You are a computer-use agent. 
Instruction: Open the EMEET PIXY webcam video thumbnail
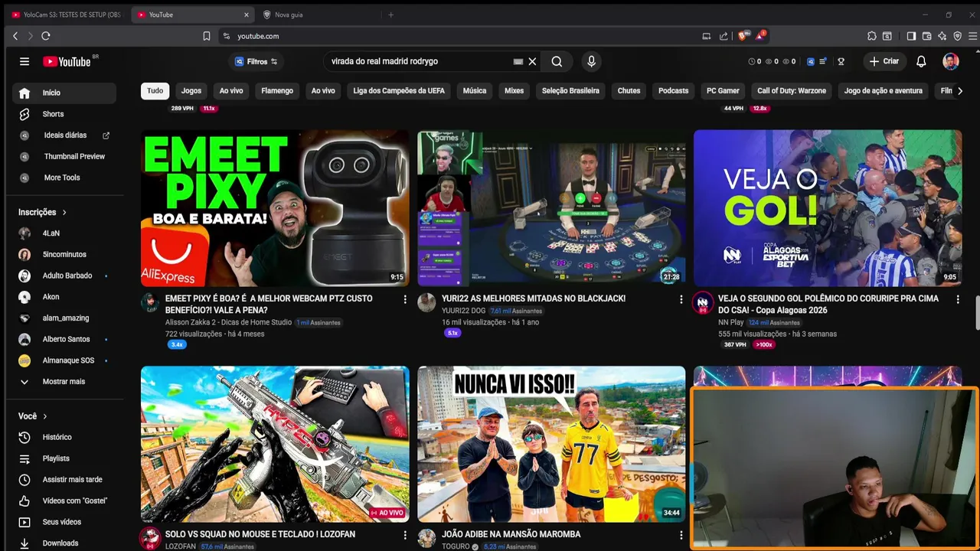pos(275,208)
